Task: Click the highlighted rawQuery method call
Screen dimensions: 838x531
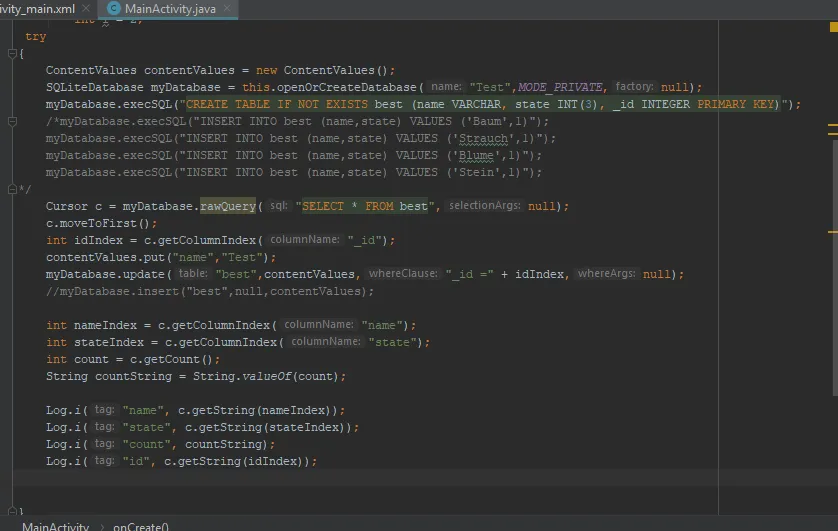Action: point(228,206)
